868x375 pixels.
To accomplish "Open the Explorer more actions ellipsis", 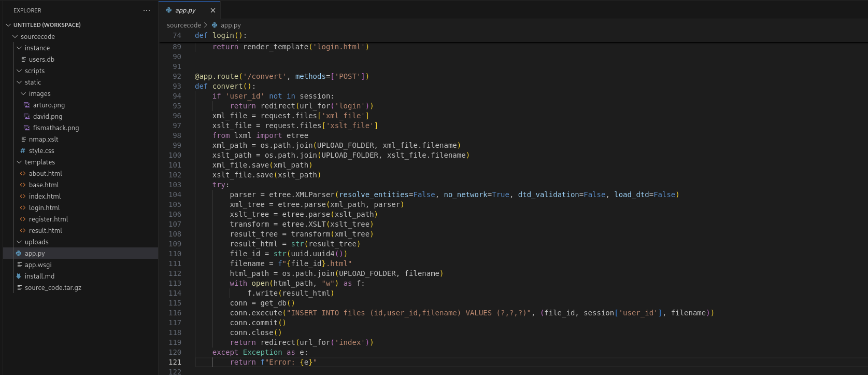I will tap(147, 10).
